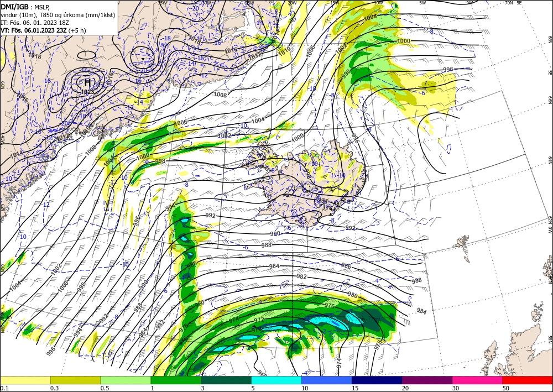
Task: Click the red 50 mm legend swatch
Action: pos(528,380)
